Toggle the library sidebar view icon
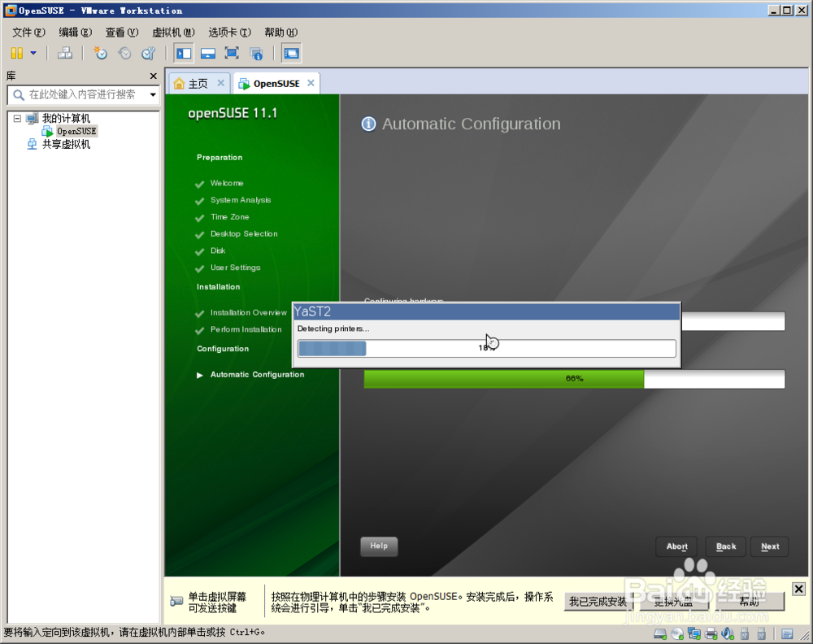Viewport: 813px width, 644px height. (184, 53)
